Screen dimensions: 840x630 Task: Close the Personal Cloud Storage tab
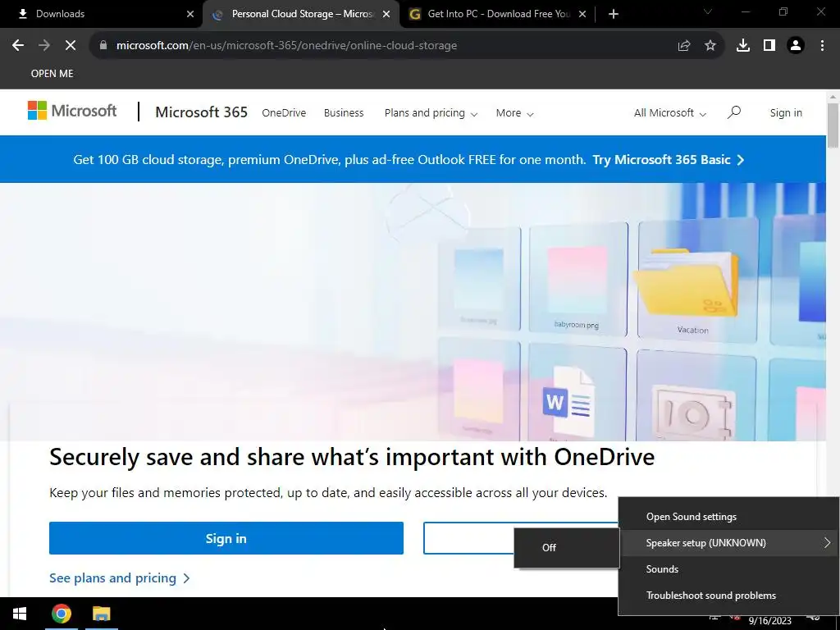coord(386,14)
